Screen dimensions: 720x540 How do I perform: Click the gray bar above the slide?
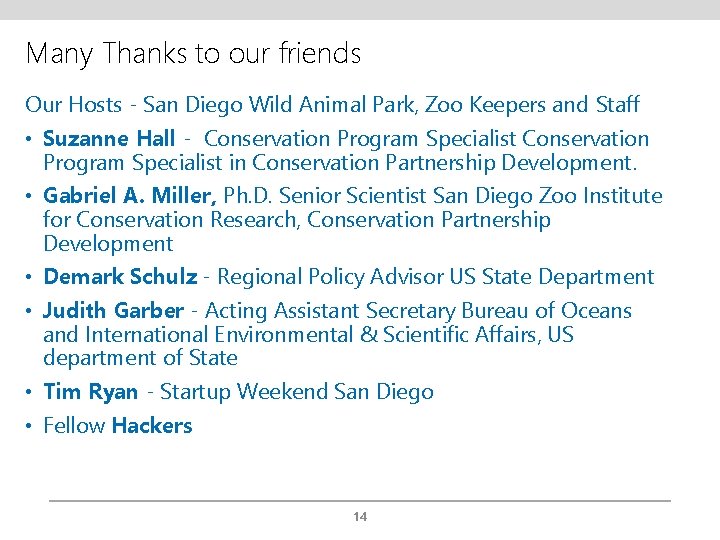coord(360,9)
